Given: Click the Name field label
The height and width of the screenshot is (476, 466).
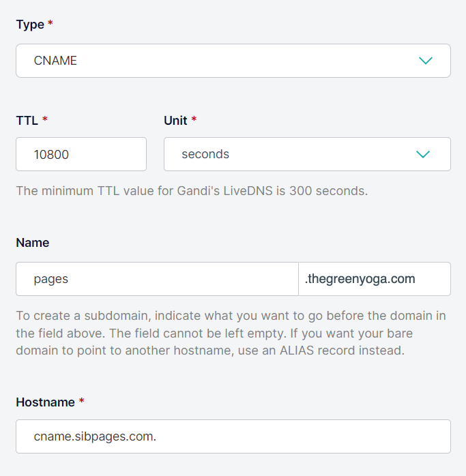Looking at the screenshot, I should 33,243.
